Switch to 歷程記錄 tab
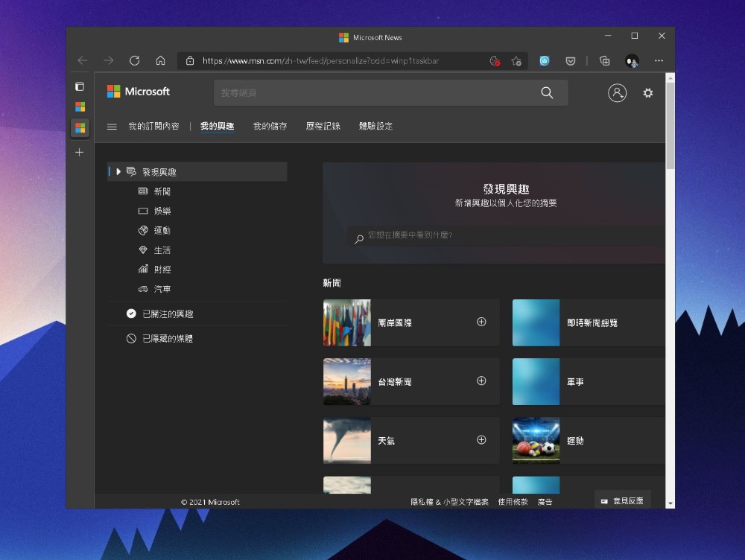The height and width of the screenshot is (560, 745). click(323, 127)
